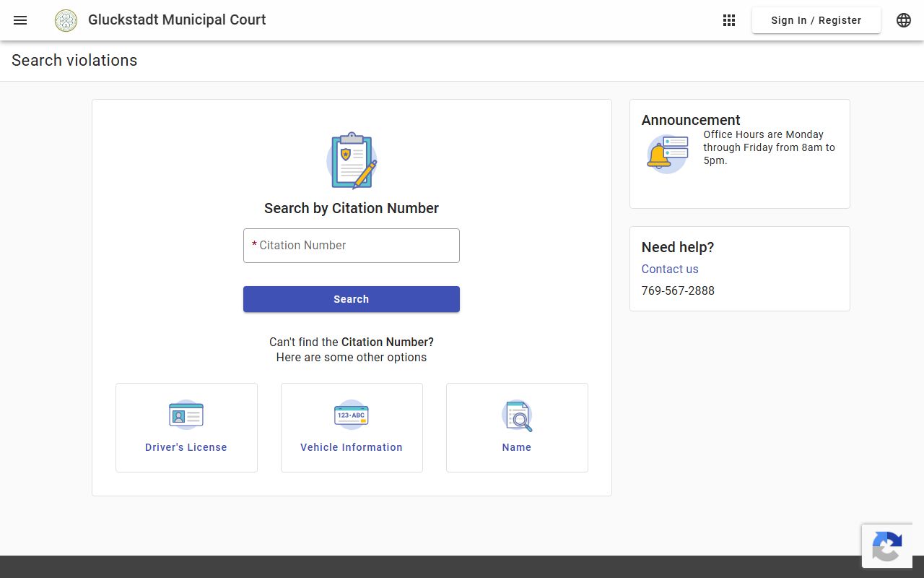Open the apps grid icon
This screenshot has width=924, height=578.
pos(729,20)
